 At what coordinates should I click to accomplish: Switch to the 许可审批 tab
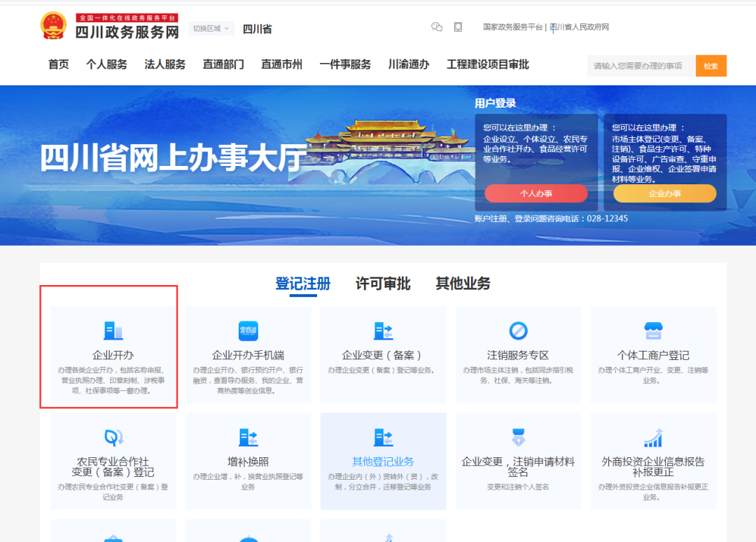[x=383, y=284]
